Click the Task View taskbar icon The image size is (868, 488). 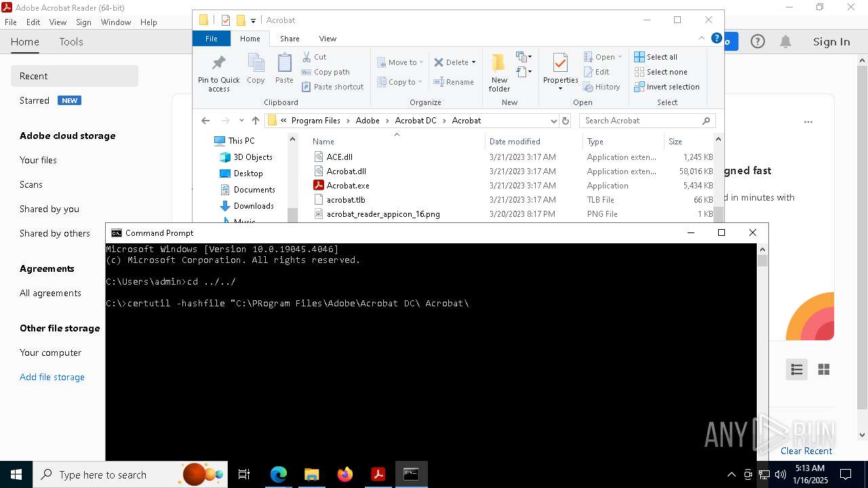(244, 474)
